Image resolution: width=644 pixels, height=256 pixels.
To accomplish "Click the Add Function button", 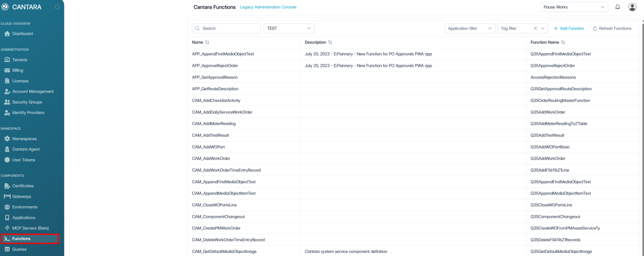I will tap(569, 28).
